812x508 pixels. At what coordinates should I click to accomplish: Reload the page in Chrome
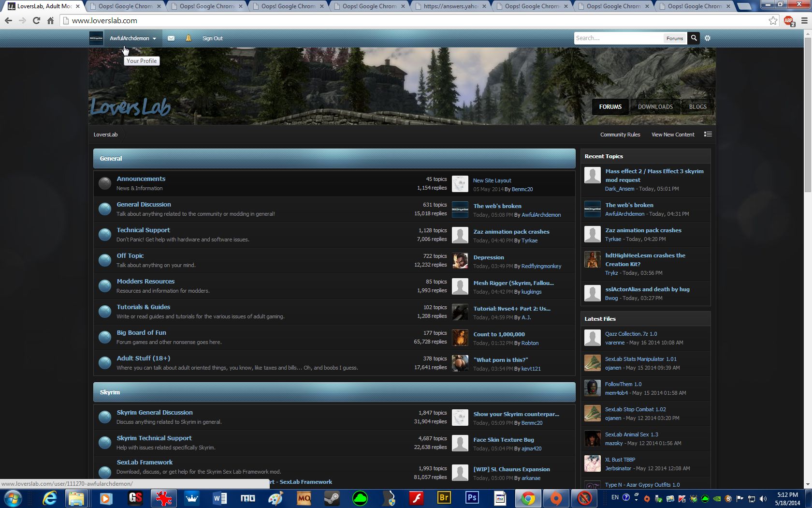[x=36, y=21]
